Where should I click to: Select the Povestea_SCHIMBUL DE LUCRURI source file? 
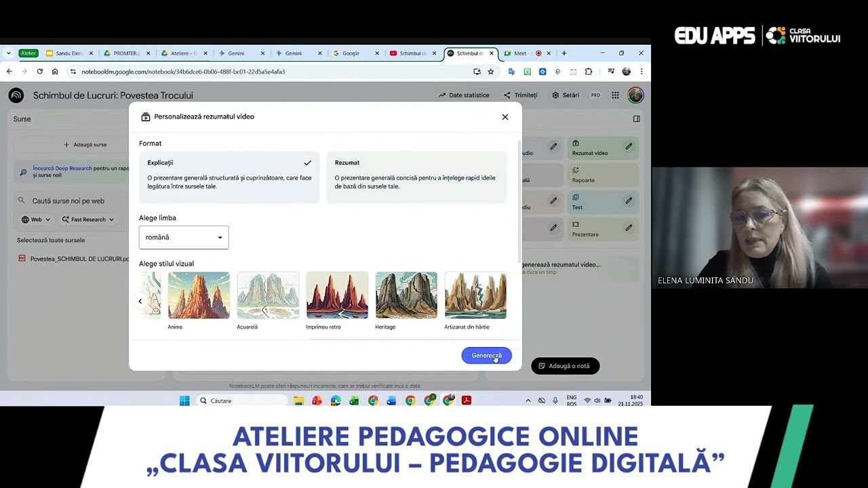(x=73, y=259)
